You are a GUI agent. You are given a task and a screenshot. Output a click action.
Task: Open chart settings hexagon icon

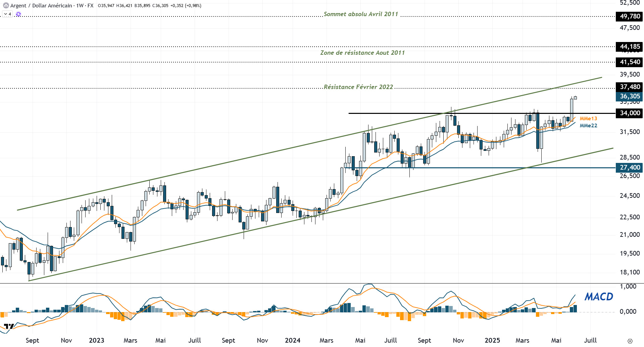pyautogui.click(x=630, y=341)
